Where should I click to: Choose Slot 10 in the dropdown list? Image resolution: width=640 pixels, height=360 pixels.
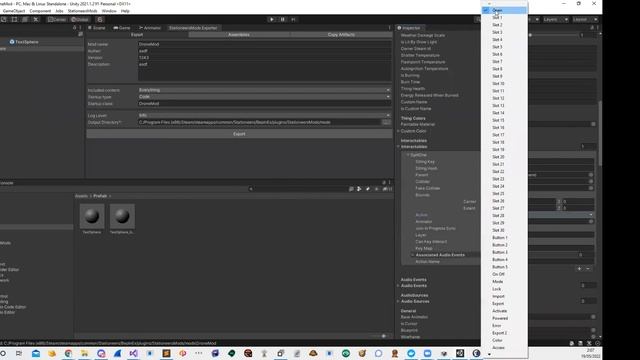(x=504, y=84)
